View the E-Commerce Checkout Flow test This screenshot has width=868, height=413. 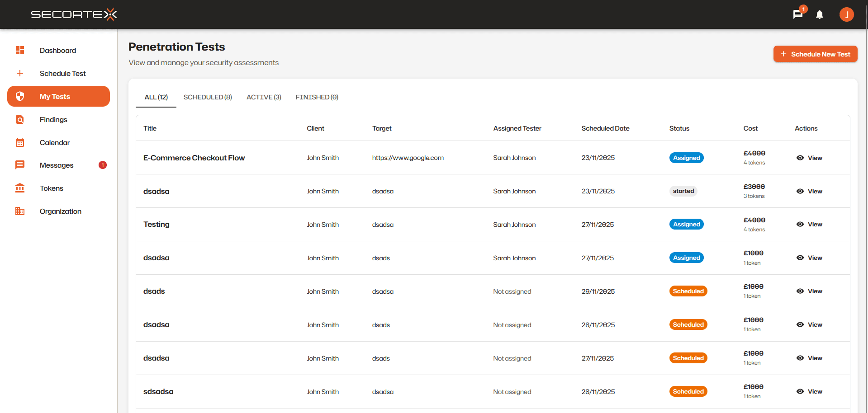point(809,158)
